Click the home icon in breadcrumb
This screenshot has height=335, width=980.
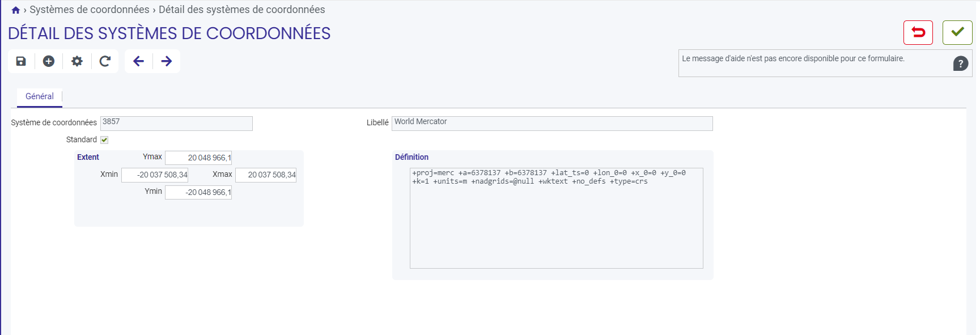[x=16, y=10]
